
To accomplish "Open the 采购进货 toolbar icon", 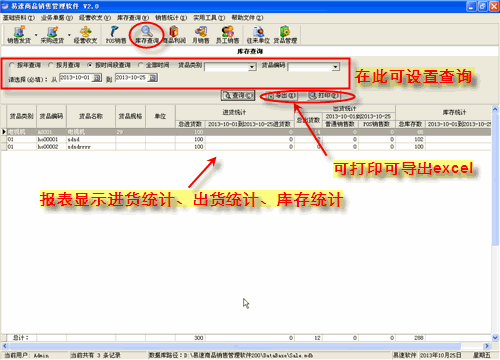I will tap(52, 35).
